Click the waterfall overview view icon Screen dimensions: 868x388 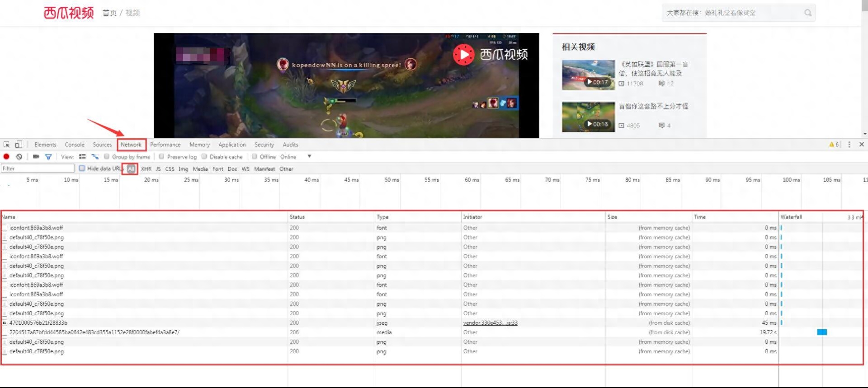[95, 157]
